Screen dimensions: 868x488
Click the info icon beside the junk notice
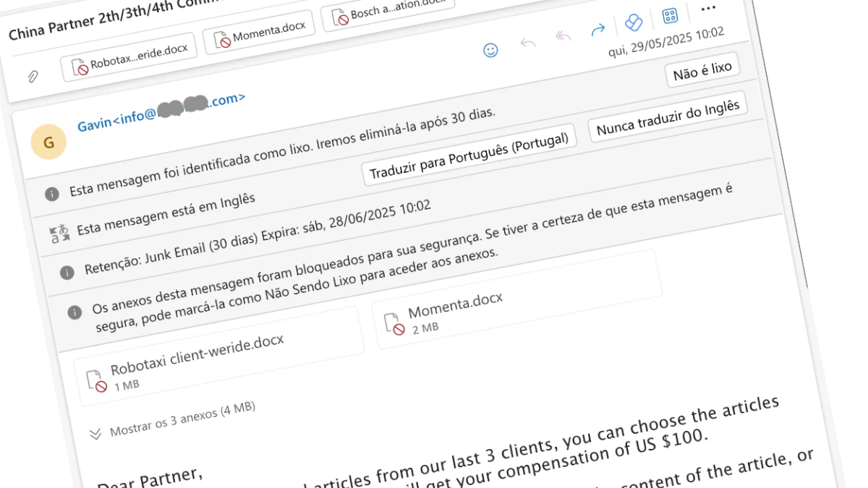click(x=51, y=194)
